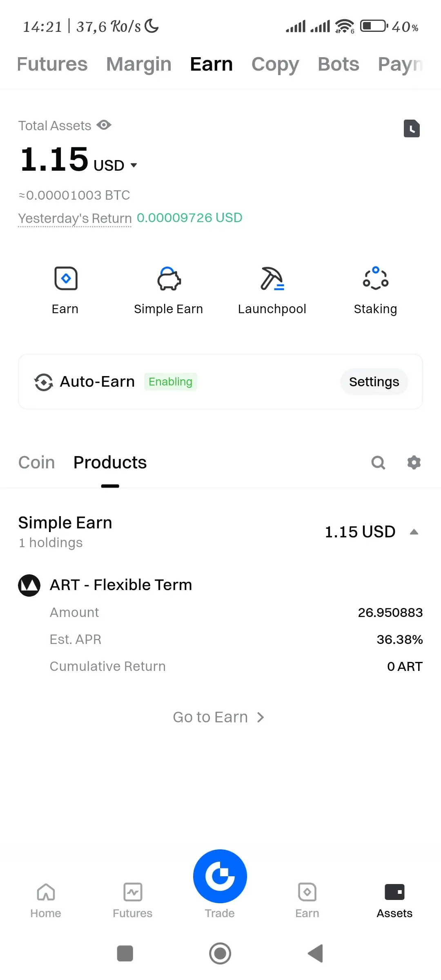Search holdings with the magnifier icon
This screenshot has width=441, height=980.
378,463
